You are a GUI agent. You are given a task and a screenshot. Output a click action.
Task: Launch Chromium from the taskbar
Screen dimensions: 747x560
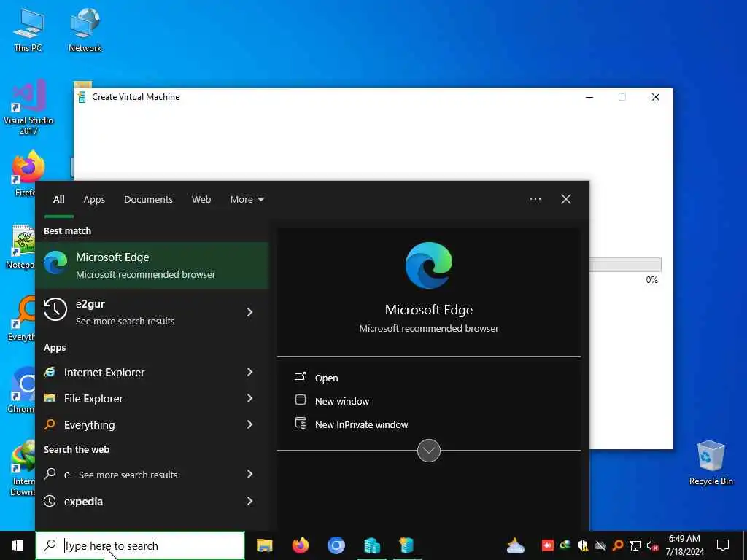click(x=336, y=545)
